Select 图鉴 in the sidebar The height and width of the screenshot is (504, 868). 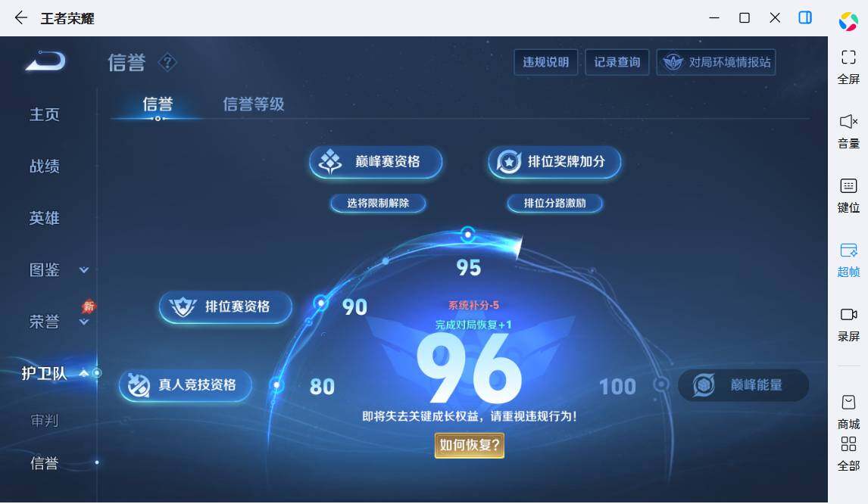44,270
